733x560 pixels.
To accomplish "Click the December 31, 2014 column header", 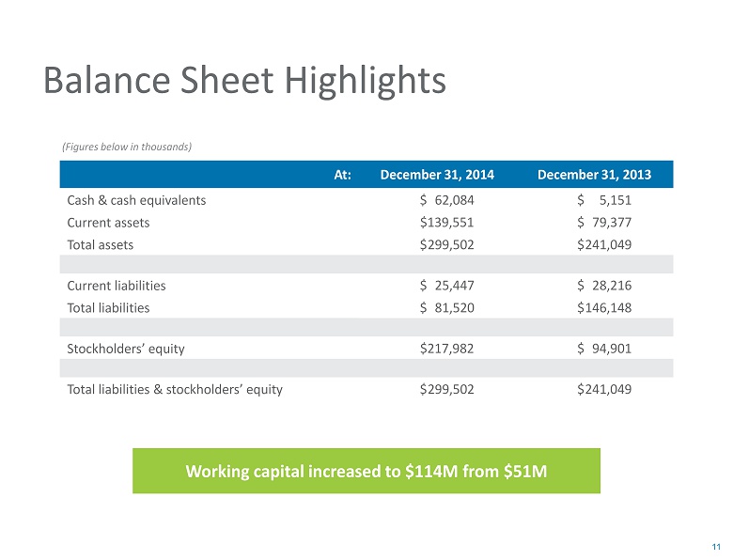I will pyautogui.click(x=437, y=176).
